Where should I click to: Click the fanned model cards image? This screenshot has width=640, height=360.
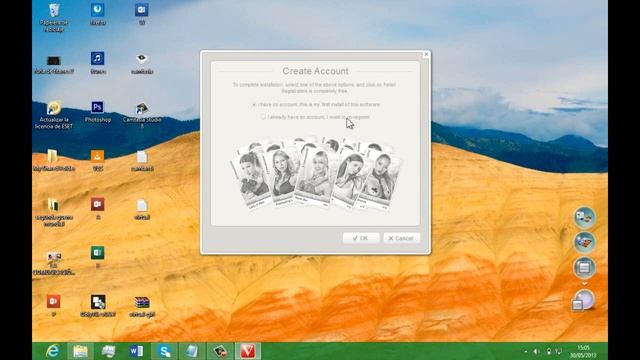point(316,174)
